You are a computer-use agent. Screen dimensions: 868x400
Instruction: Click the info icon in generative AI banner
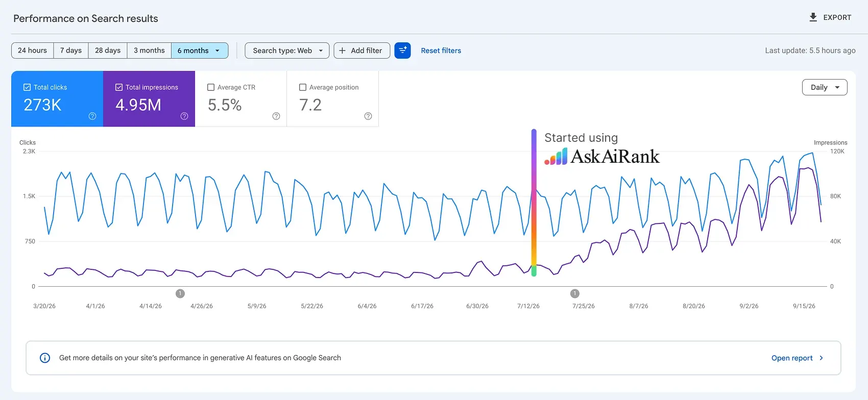(45, 358)
